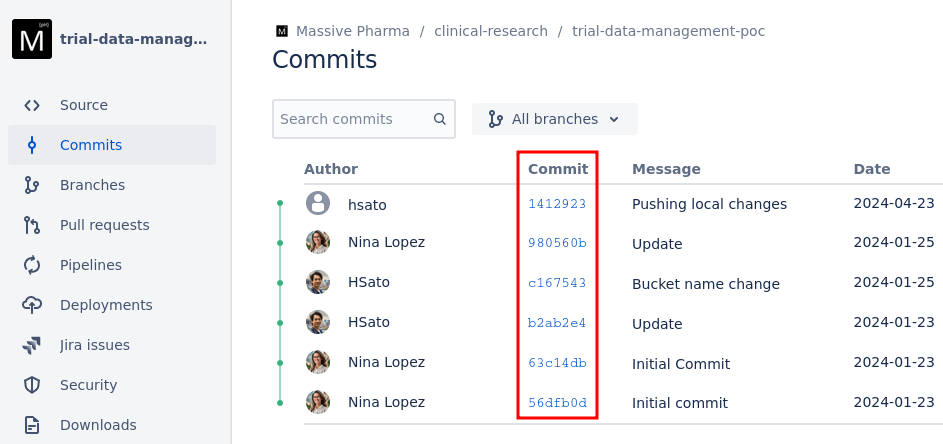
Task: Click the Deployments cloud upload icon
Action: point(32,305)
